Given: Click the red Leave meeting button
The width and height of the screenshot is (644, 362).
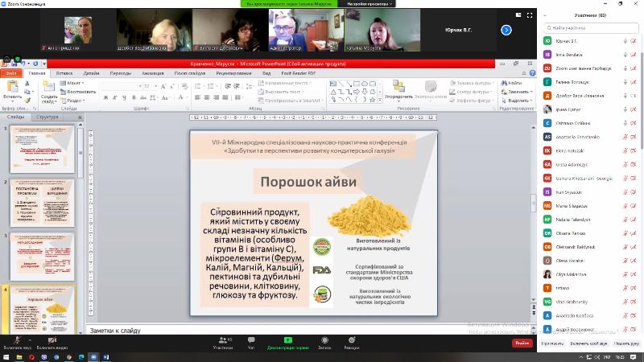Looking at the screenshot, I should (x=522, y=343).
